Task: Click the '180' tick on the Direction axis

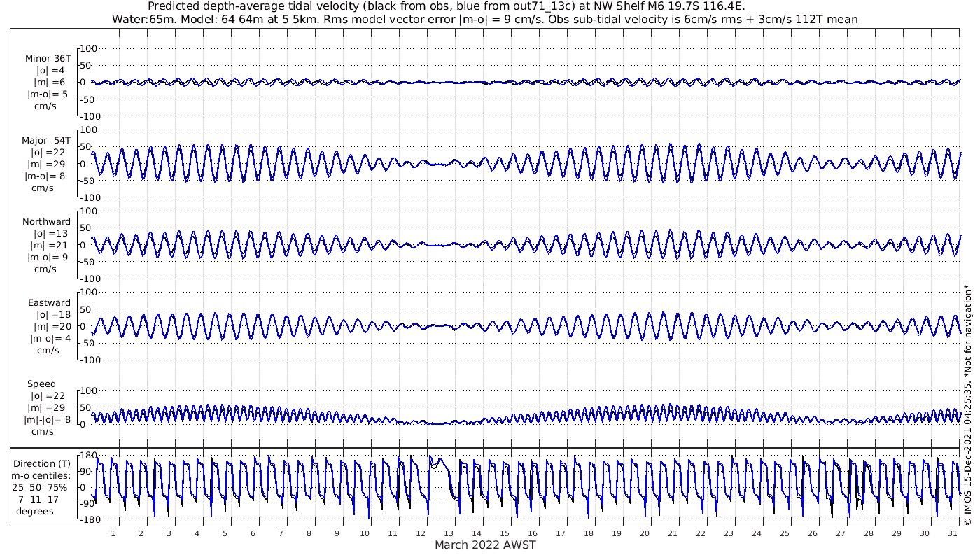Action: click(89, 455)
